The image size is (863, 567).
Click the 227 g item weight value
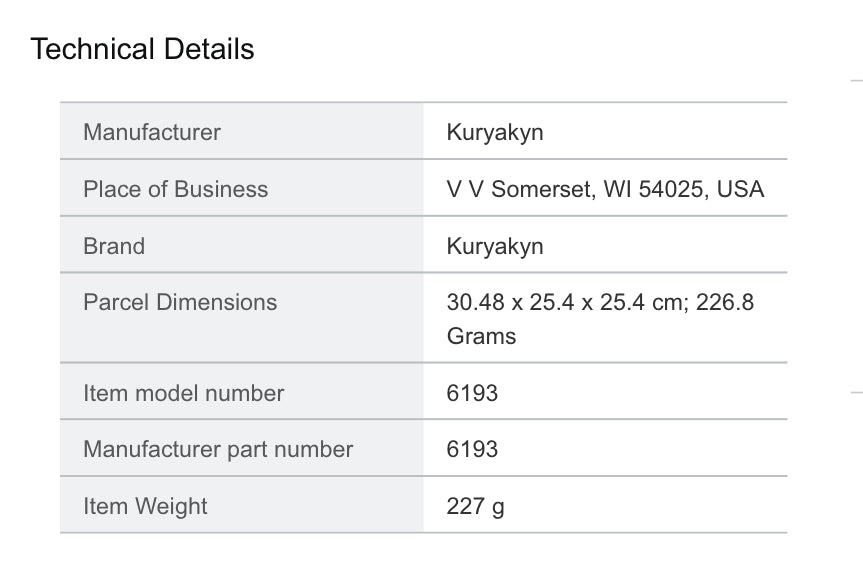click(476, 506)
